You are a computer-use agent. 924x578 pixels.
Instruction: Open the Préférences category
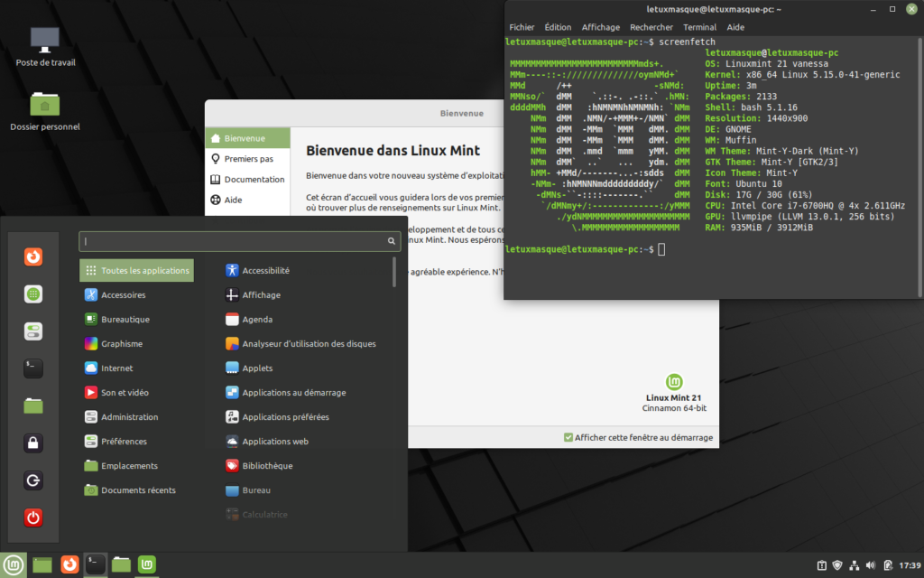coord(115,441)
